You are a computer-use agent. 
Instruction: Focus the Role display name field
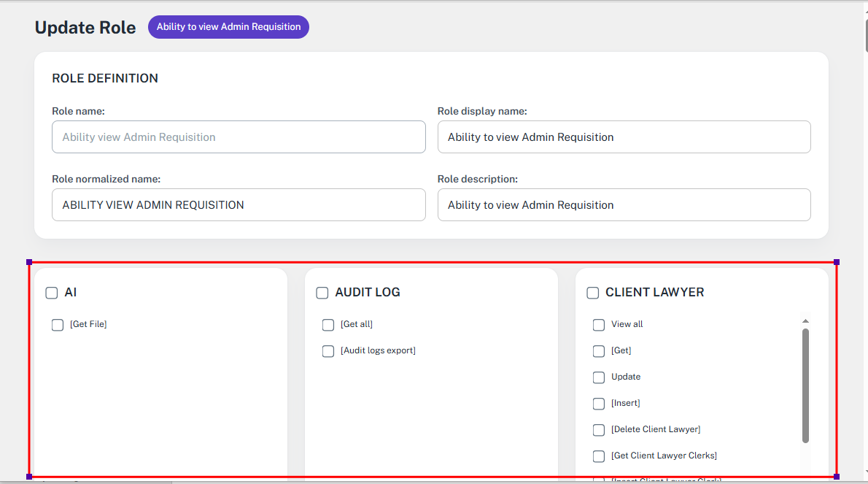(x=624, y=137)
